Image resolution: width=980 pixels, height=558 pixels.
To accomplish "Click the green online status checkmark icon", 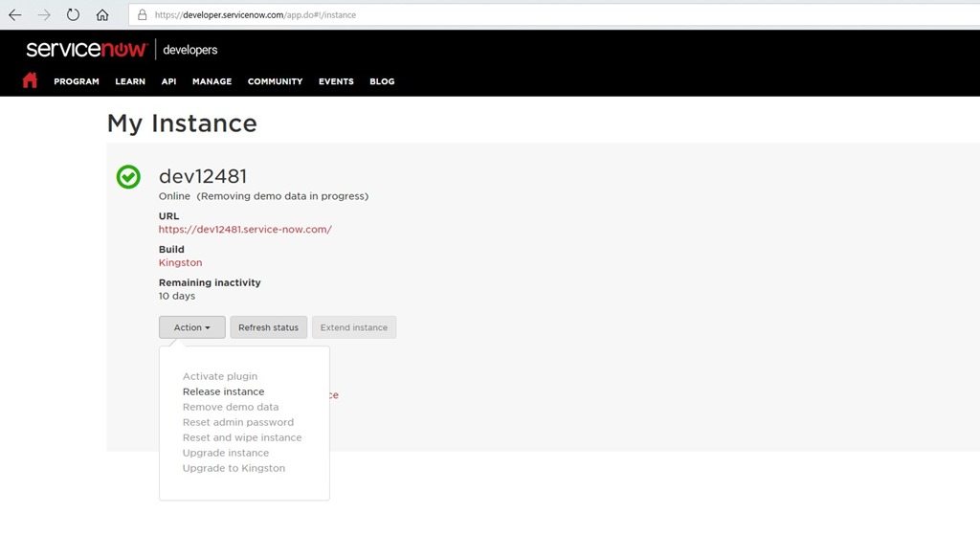I will (x=128, y=177).
